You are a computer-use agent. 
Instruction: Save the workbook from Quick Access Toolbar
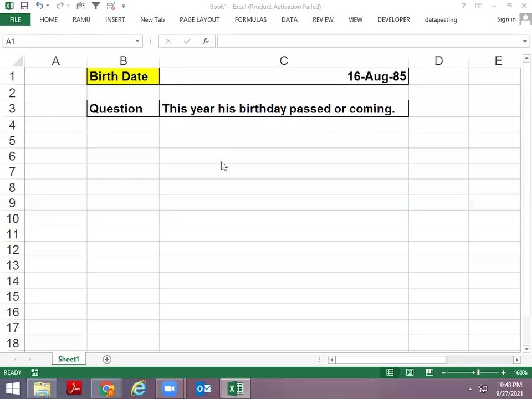[24, 6]
